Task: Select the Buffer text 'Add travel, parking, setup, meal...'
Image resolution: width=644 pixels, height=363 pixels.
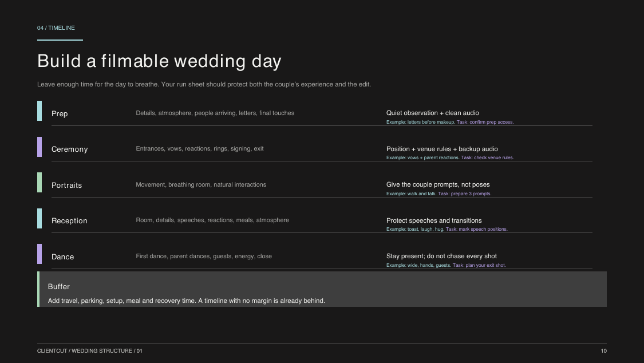Action: pos(187,301)
